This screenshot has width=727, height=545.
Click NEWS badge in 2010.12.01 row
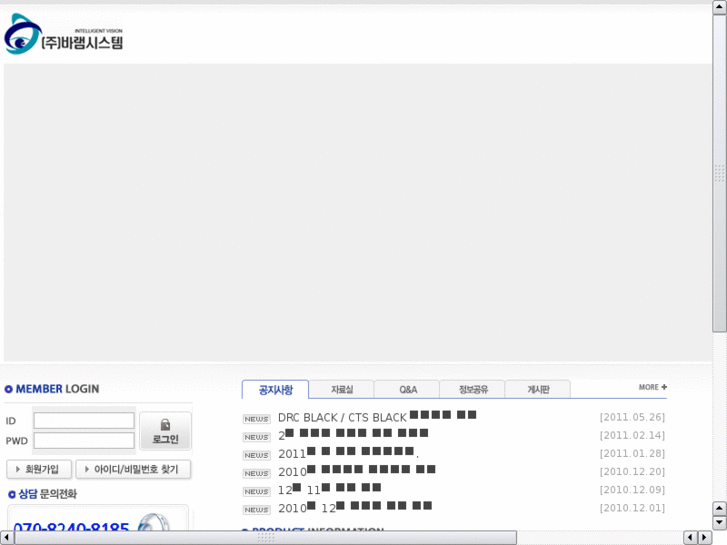(x=256, y=509)
